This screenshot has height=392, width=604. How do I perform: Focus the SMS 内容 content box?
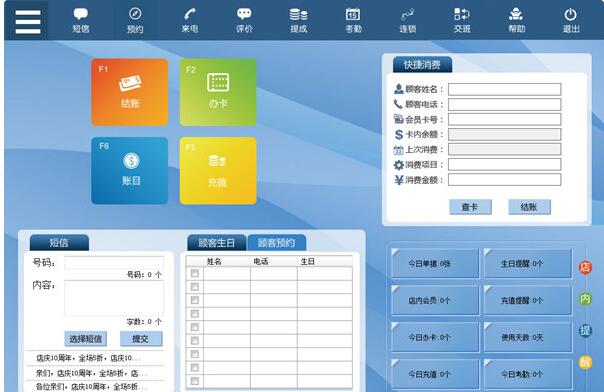[114, 298]
